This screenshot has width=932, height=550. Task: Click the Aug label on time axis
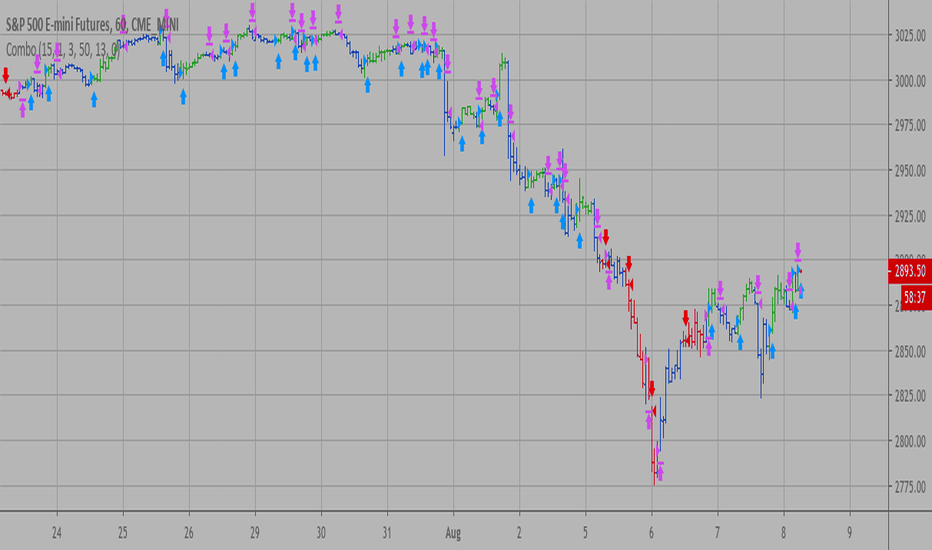tap(453, 533)
